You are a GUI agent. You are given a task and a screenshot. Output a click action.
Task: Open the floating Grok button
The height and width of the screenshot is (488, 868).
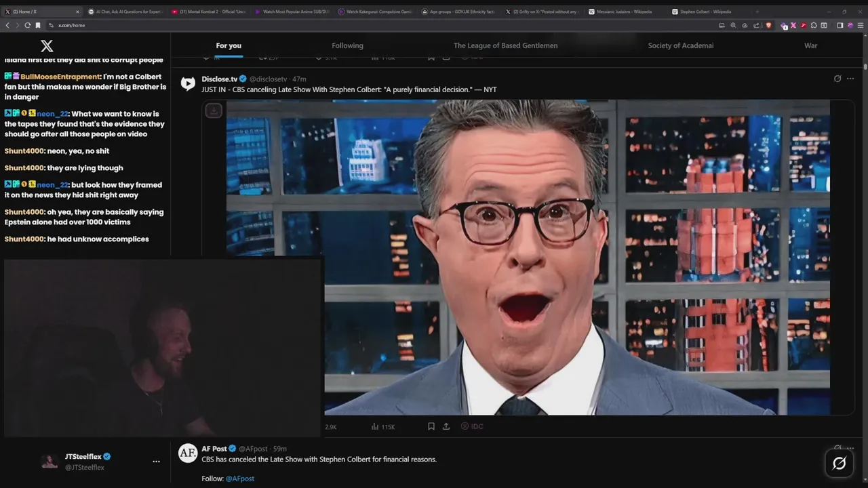coord(839,464)
